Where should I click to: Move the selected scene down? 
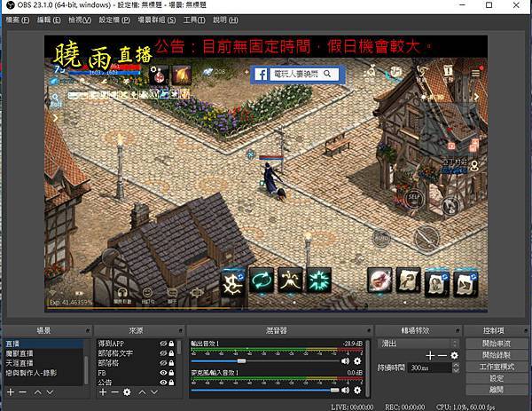[50, 392]
